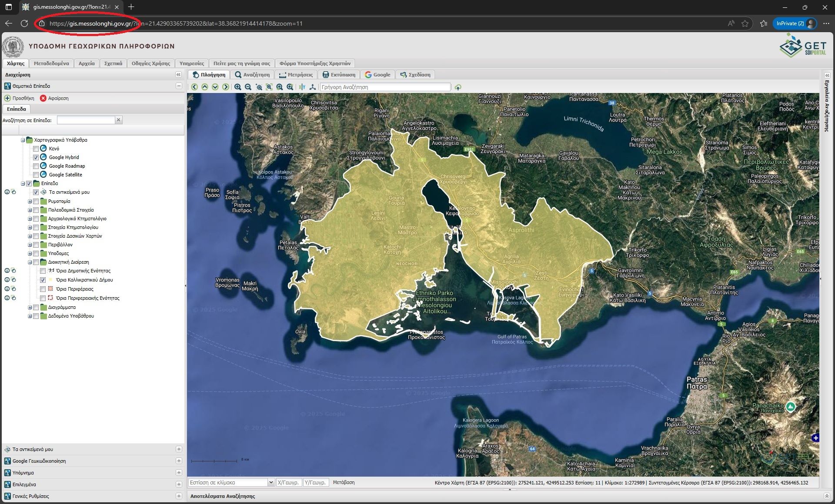Click the Αφαίρεση remove layer icon
Viewport: 835px width, 504px height.
(43, 98)
